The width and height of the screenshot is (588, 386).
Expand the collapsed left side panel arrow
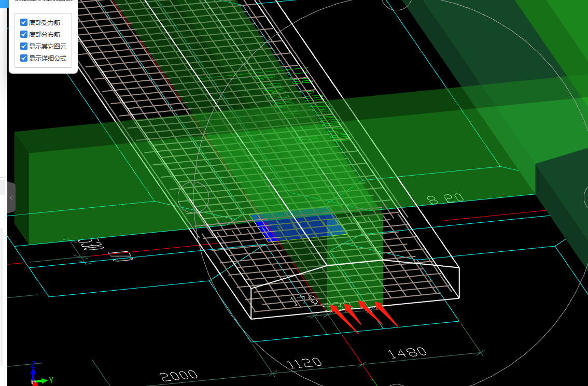11,197
